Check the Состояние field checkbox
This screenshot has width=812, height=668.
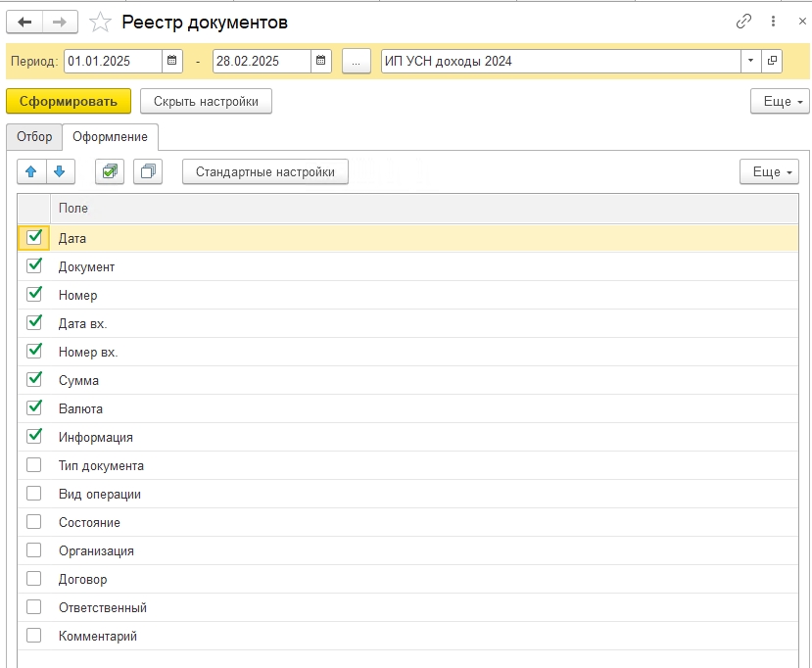point(34,522)
